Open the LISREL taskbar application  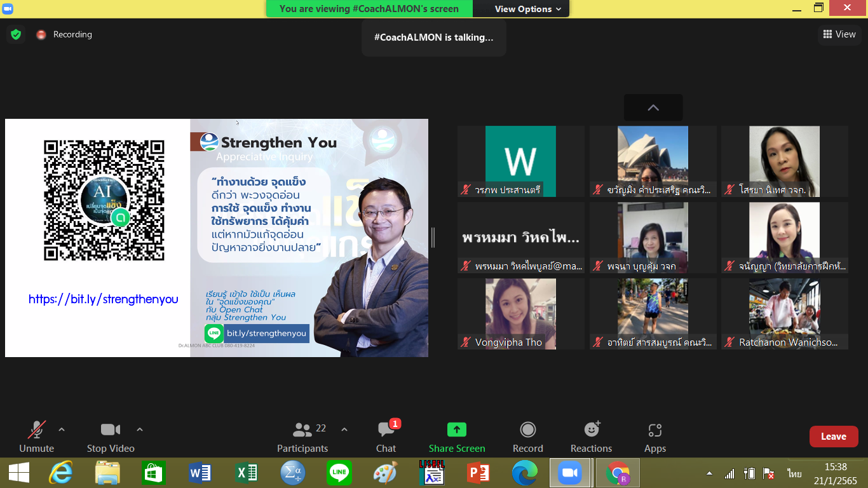pyautogui.click(x=431, y=473)
